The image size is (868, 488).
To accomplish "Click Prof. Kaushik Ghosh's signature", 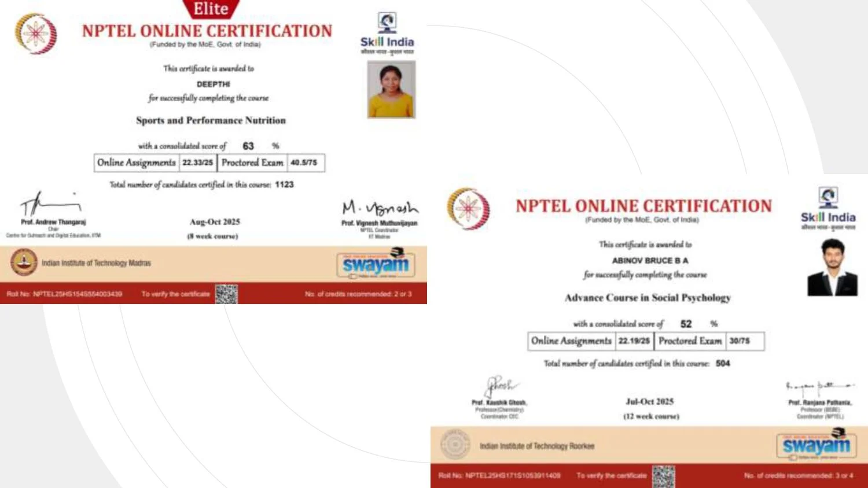I will [x=501, y=386].
